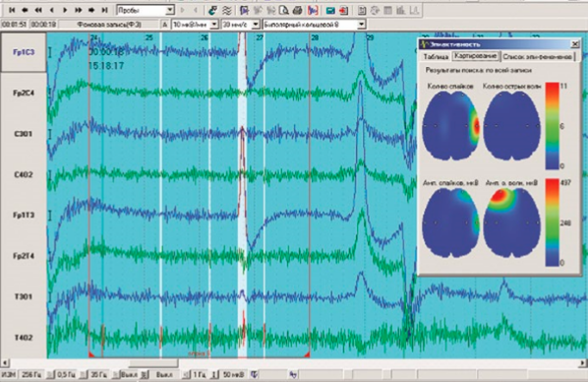Open the Пробы dropdown list
This screenshot has height=382, width=588.
[x=170, y=10]
